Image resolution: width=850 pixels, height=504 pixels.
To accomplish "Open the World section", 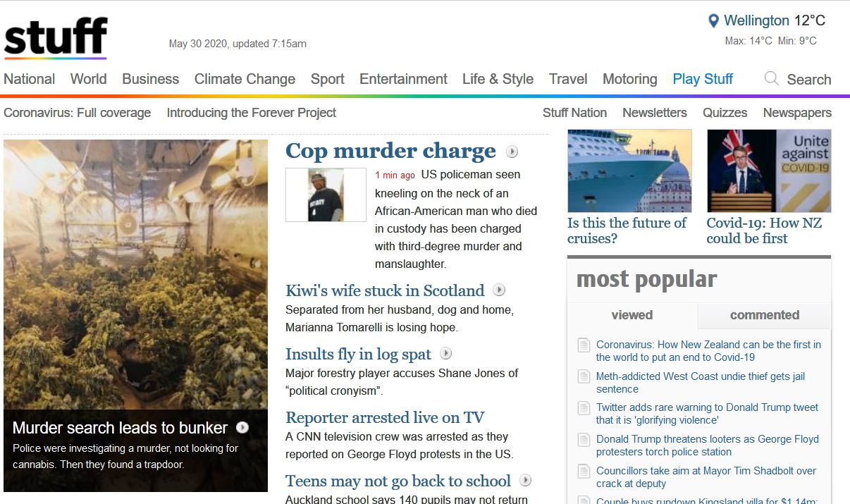I will pyautogui.click(x=88, y=79).
